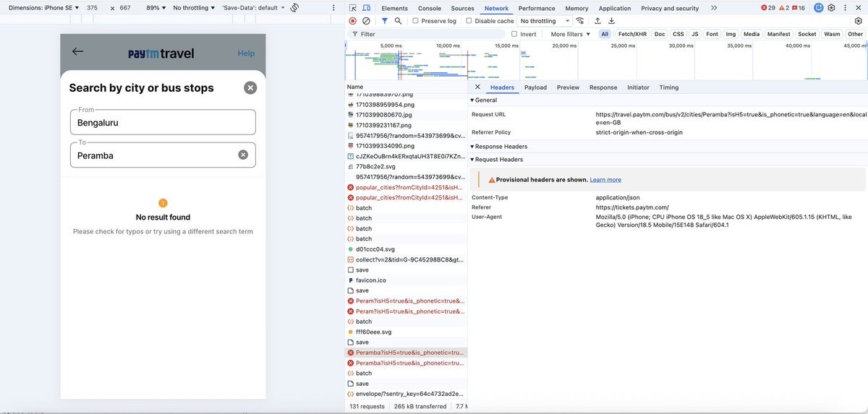Toggle the Doc type filter
Screen dimensions: 868x414
pyautogui.click(x=660, y=34)
